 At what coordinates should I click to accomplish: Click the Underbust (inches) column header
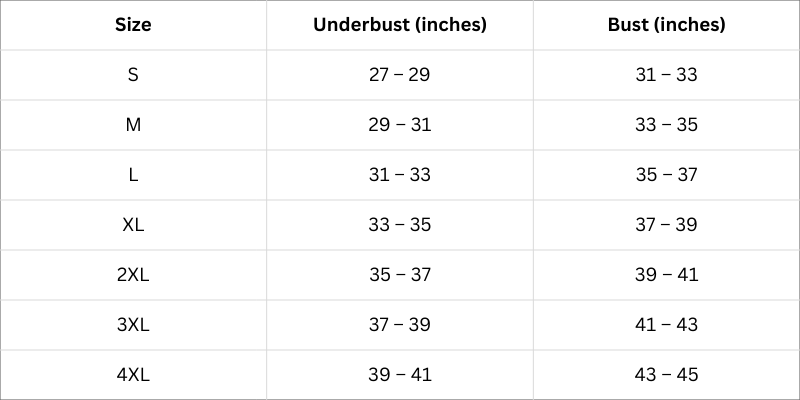click(400, 25)
